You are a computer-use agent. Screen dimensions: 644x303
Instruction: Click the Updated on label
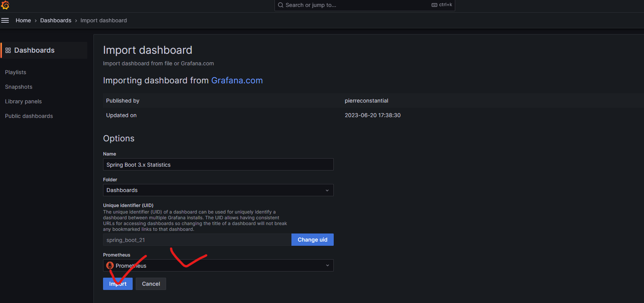coord(121,115)
